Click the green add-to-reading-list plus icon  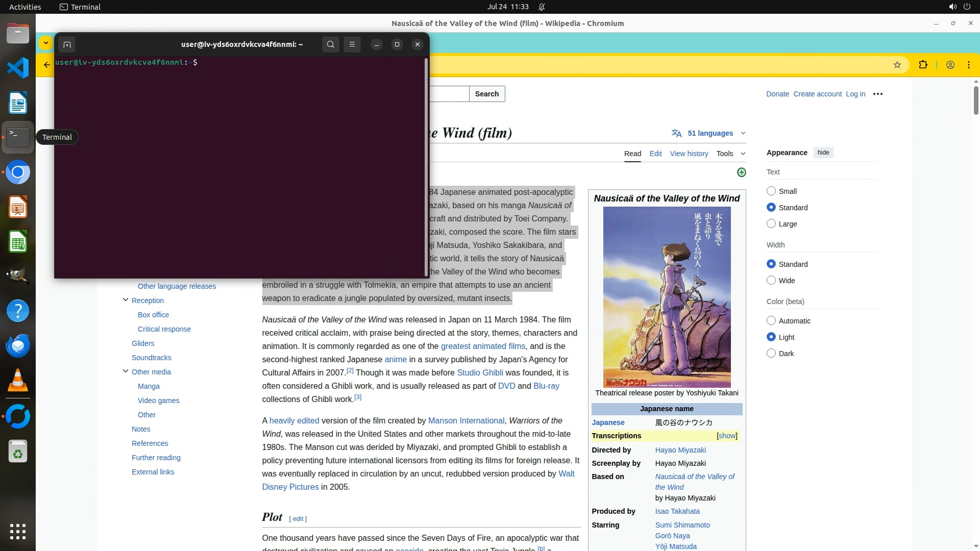click(x=742, y=172)
